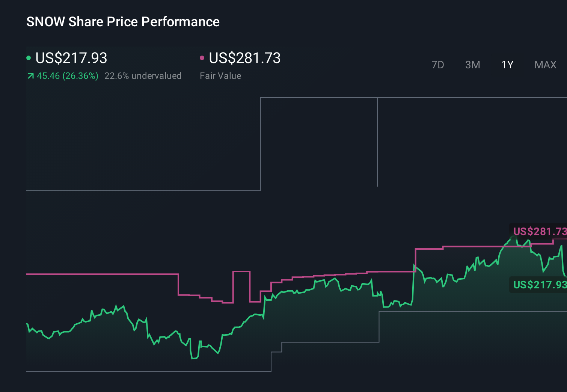567x392 pixels.
Task: Toggle the fair value series via pink marker
Action: pyautogui.click(x=202, y=57)
